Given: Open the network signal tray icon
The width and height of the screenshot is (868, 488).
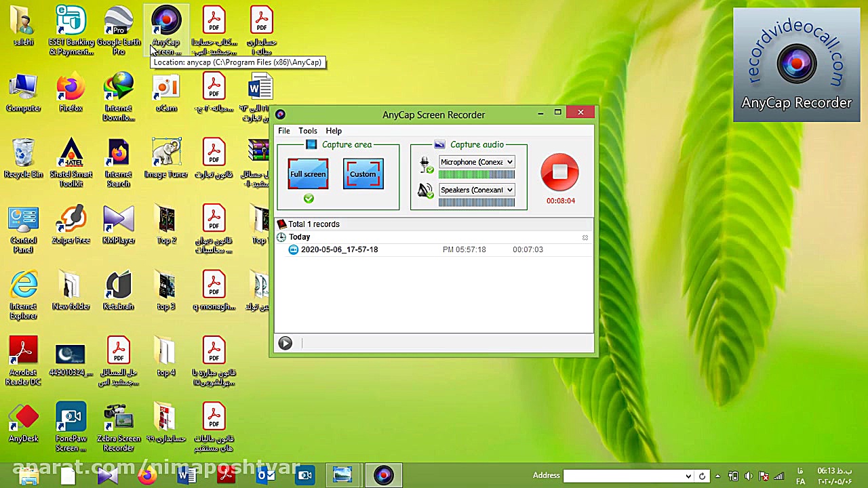Looking at the screenshot, I should 779,476.
